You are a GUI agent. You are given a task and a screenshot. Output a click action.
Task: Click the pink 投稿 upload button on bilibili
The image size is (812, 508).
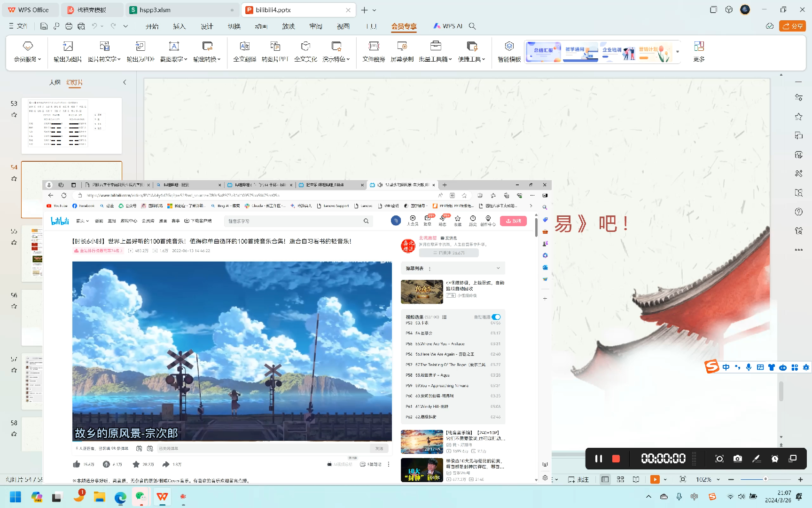pos(513,221)
